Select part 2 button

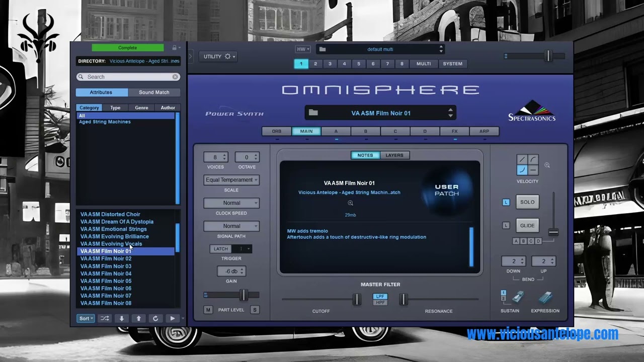[x=315, y=64]
